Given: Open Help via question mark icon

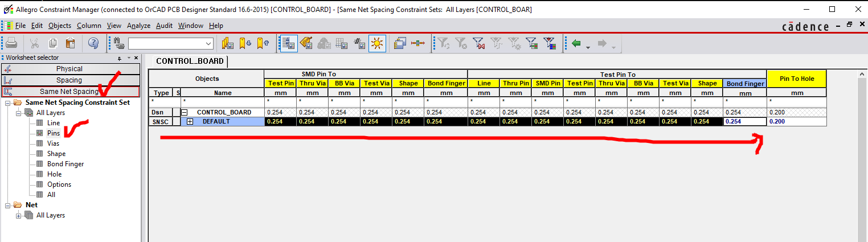Looking at the screenshot, I should [94, 43].
